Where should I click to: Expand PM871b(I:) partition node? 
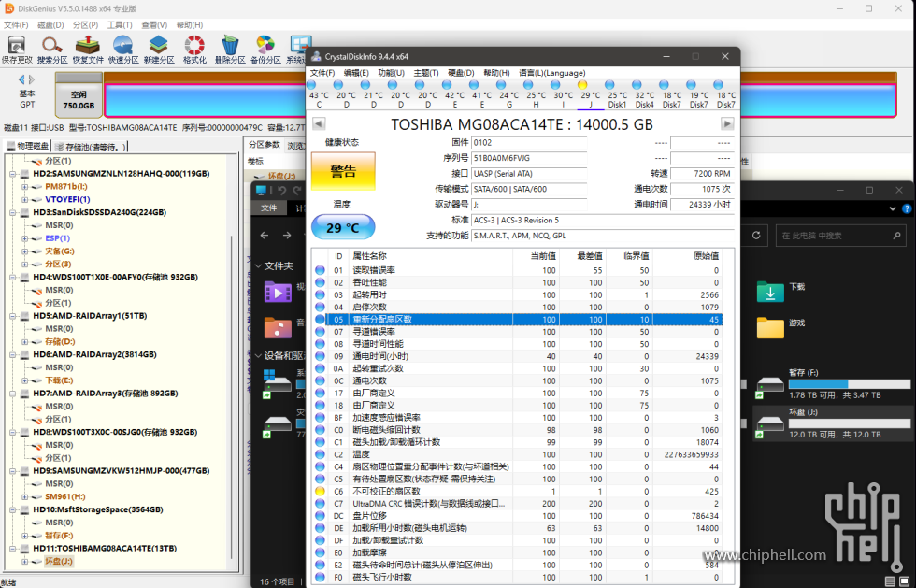[x=24, y=186]
